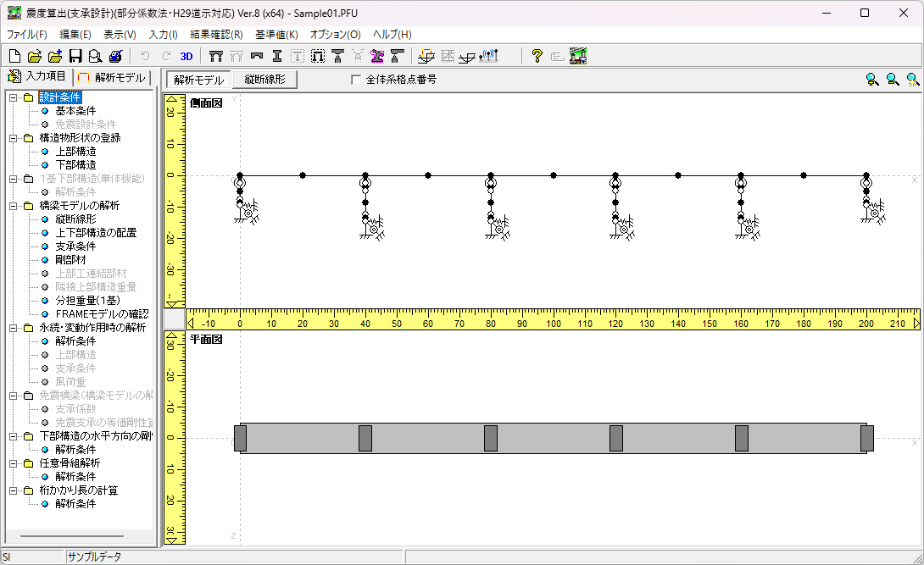Click the red-yellow frame analysis toolbar icon
This screenshot has width=924, height=565.
(x=426, y=56)
